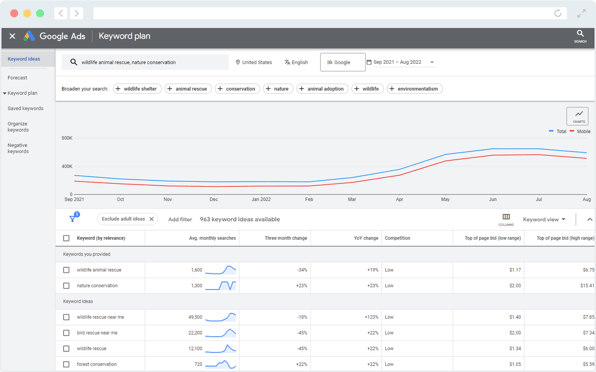Click '963 keyword ideas available' text

[239, 219]
